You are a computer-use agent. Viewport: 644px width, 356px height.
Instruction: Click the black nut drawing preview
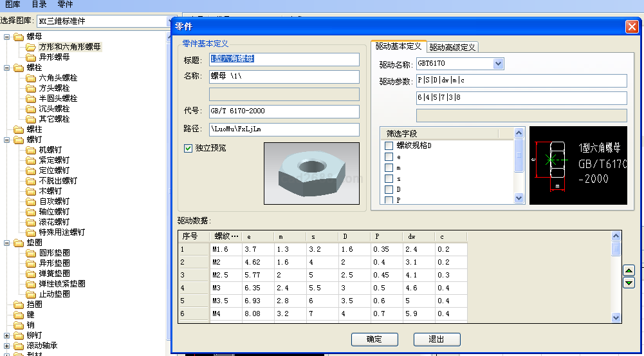click(x=578, y=165)
